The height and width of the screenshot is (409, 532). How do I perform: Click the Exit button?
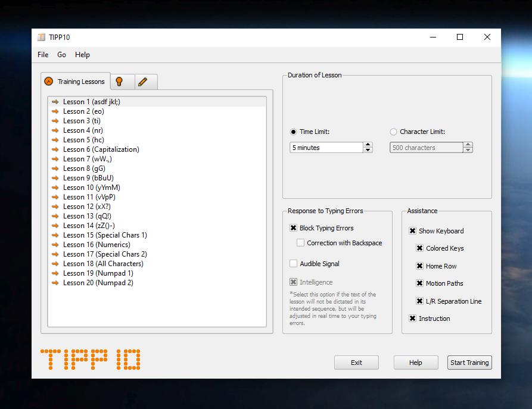(x=356, y=363)
